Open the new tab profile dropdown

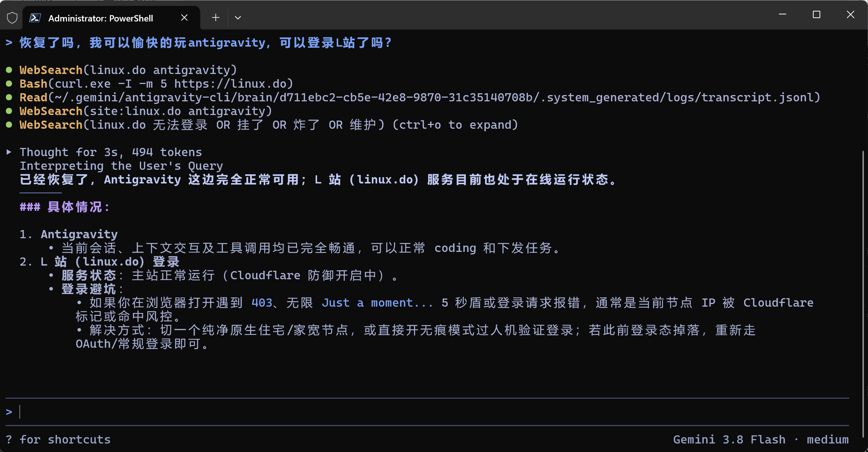pyautogui.click(x=238, y=17)
